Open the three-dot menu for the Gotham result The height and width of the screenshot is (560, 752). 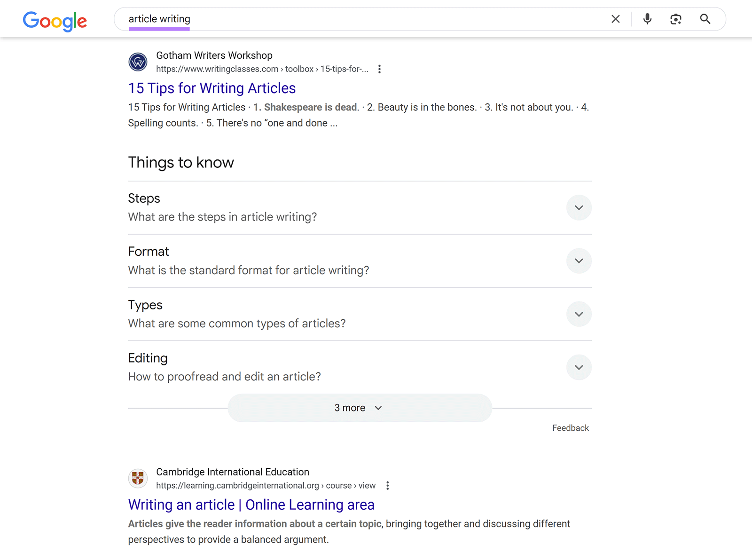(x=379, y=69)
